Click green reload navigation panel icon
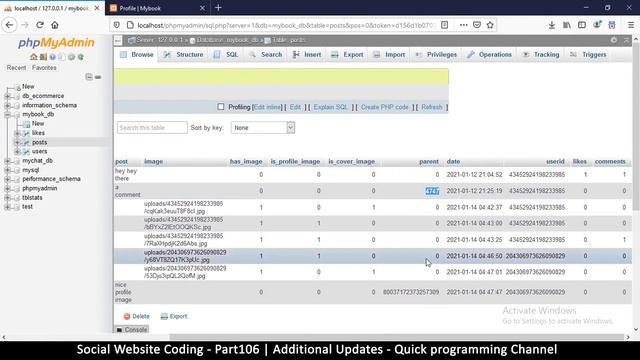Viewport: 640px width, 360px height. click(x=81, y=57)
